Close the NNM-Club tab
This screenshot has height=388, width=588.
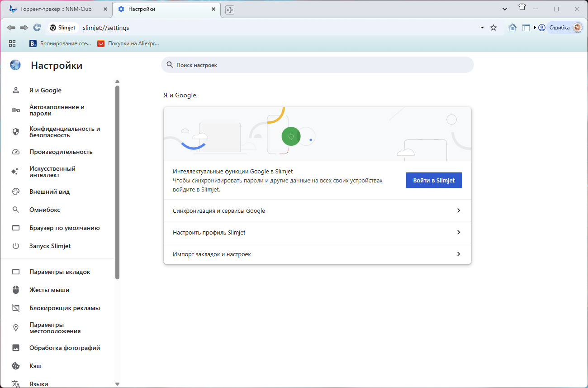[x=105, y=9]
